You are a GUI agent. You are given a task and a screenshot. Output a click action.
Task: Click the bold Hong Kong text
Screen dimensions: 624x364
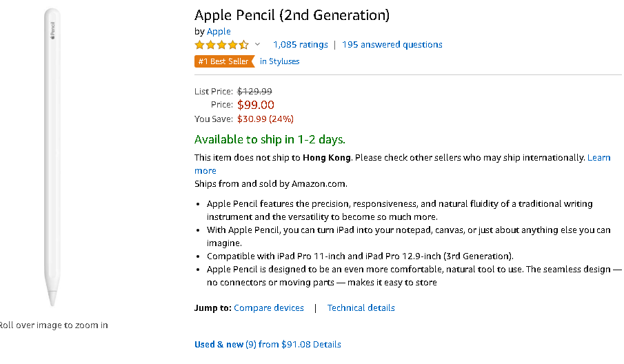[326, 158]
